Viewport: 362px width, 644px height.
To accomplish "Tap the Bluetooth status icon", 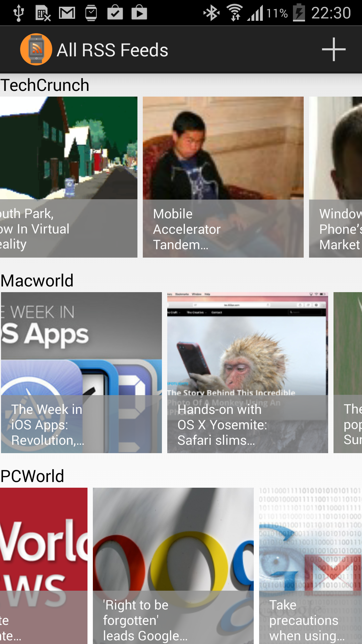I will point(212,13).
